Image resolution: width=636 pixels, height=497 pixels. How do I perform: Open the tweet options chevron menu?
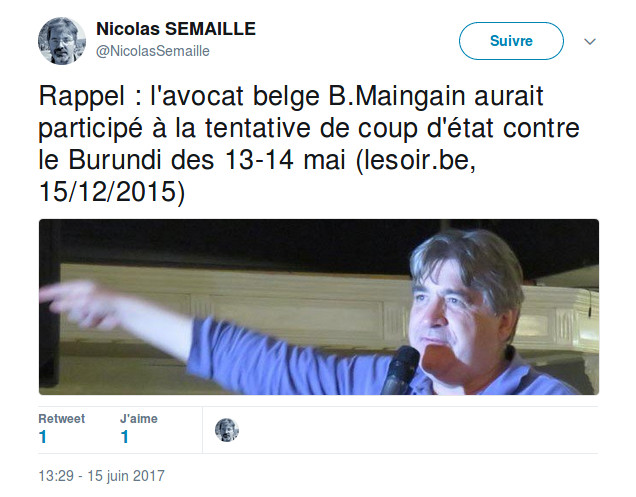point(589,41)
